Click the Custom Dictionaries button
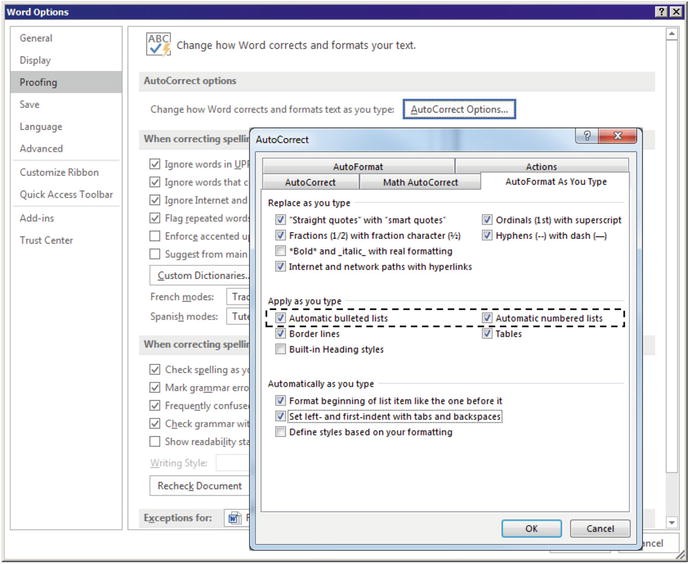 tap(200, 275)
